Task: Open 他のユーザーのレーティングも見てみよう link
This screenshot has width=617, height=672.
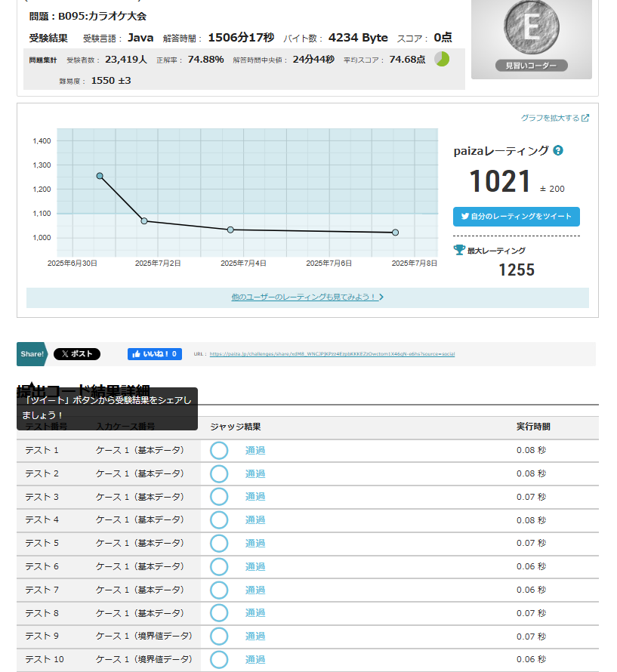Action: click(x=307, y=297)
